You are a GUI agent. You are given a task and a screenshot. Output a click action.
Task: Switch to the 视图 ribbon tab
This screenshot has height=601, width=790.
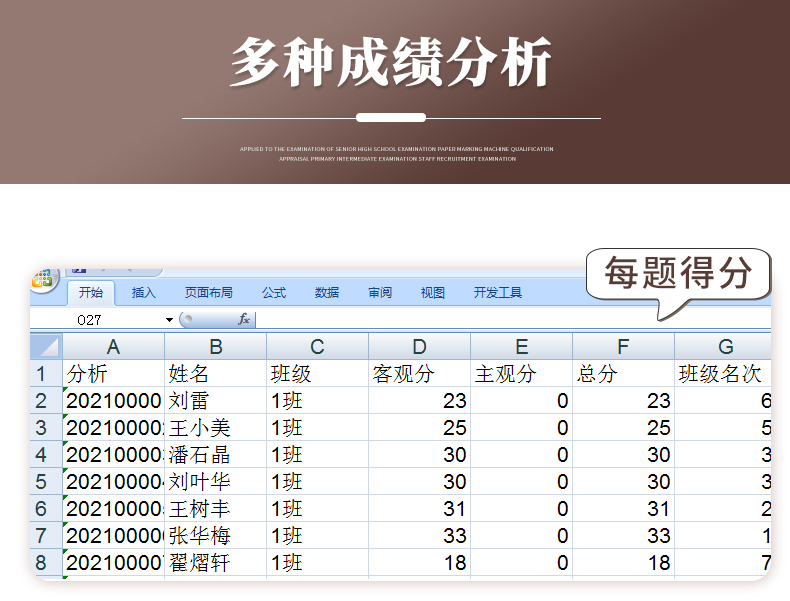[433, 293]
